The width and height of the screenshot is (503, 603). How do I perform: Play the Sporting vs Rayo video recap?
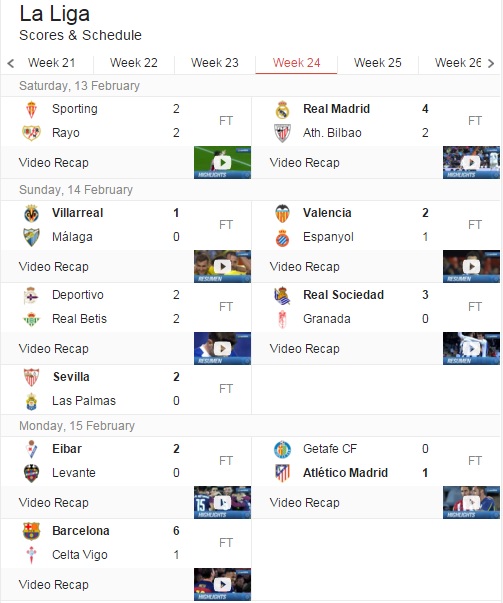(222, 163)
